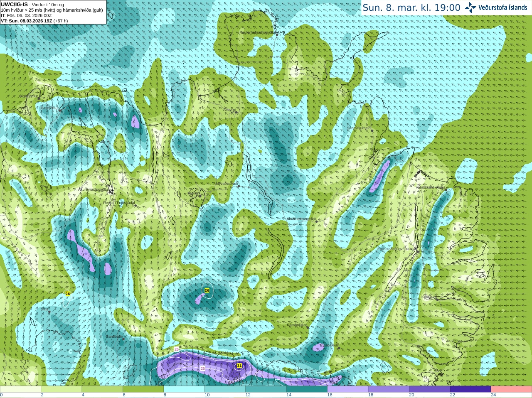Click the Sáta station marker
Image resolution: width=532 pixels, height=398 pixels.
49,312
